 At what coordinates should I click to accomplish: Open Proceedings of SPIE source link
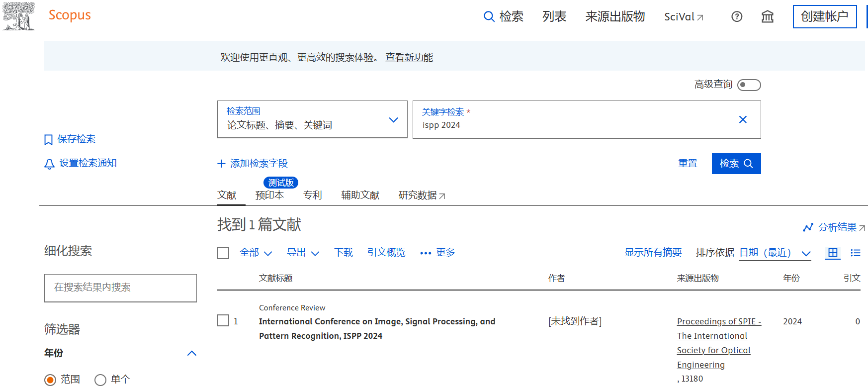(x=719, y=343)
